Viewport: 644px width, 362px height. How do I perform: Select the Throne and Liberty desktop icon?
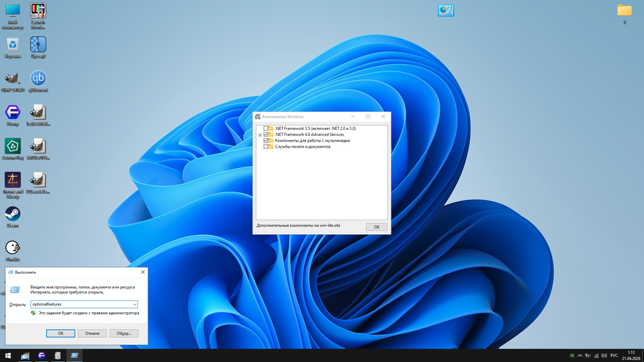tap(12, 180)
